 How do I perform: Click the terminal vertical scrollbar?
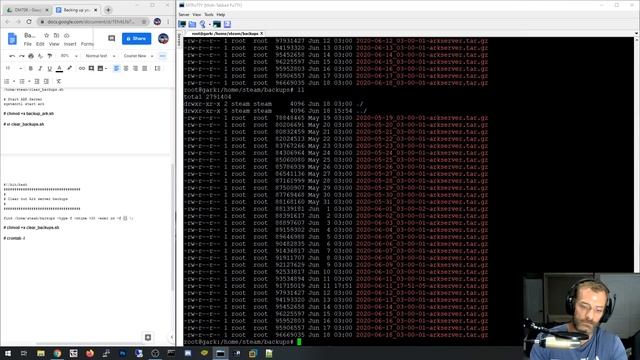tap(637, 155)
